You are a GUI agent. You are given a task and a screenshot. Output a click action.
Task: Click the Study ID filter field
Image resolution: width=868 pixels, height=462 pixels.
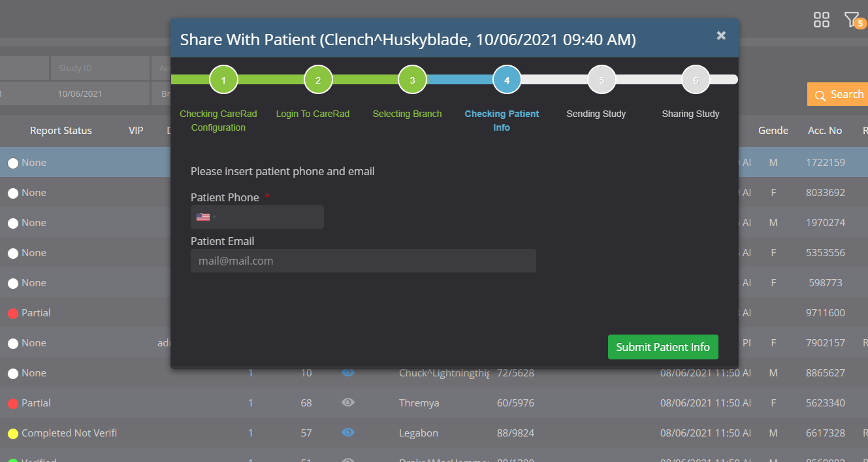point(99,68)
